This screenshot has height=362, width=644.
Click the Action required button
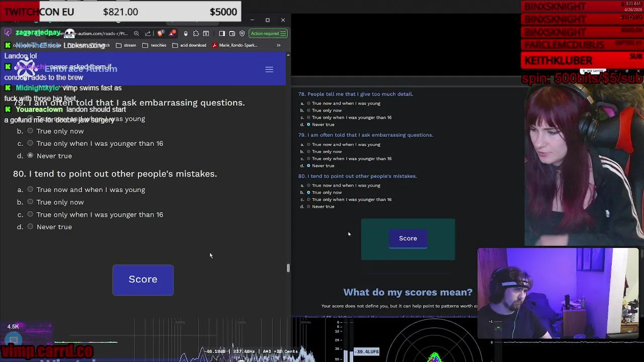(x=269, y=34)
